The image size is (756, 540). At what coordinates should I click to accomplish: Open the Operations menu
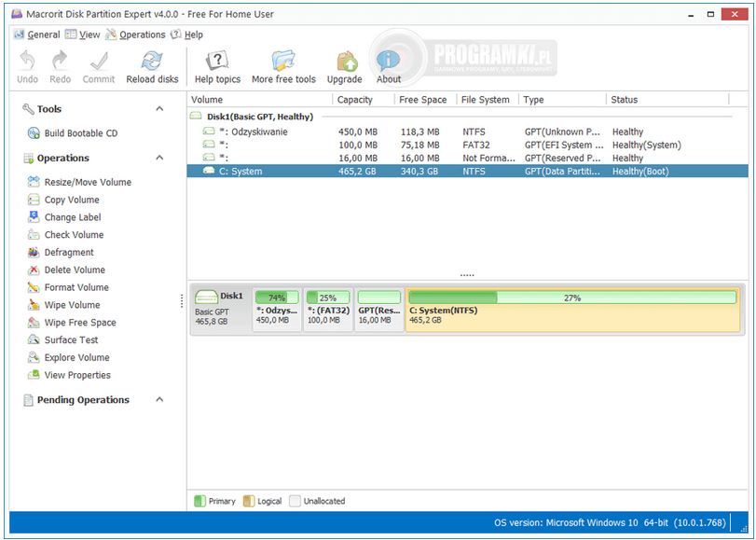pyautogui.click(x=135, y=35)
